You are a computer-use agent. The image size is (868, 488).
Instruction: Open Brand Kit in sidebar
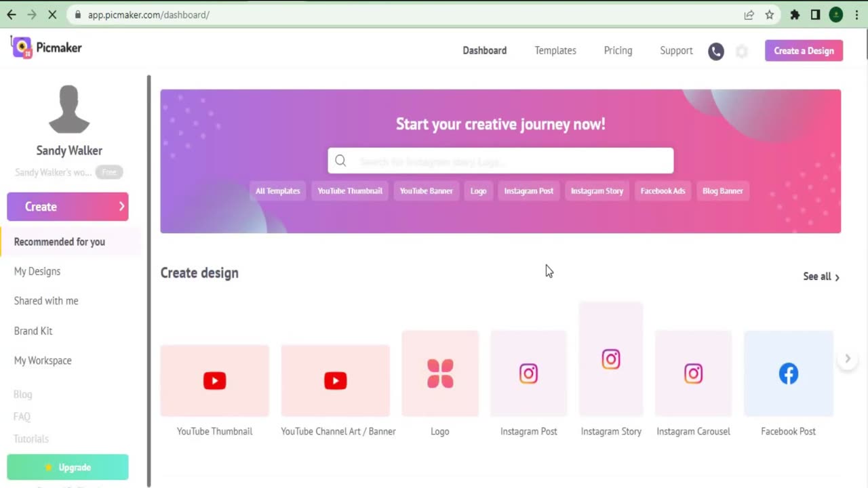33,331
